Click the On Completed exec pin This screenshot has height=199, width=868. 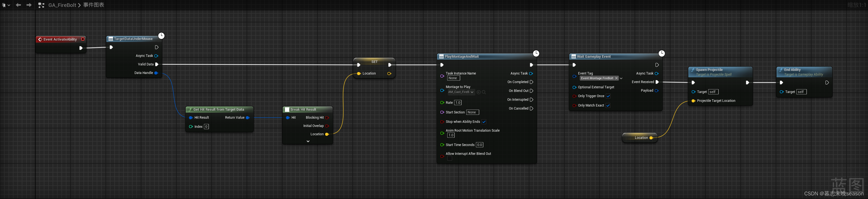(531, 82)
